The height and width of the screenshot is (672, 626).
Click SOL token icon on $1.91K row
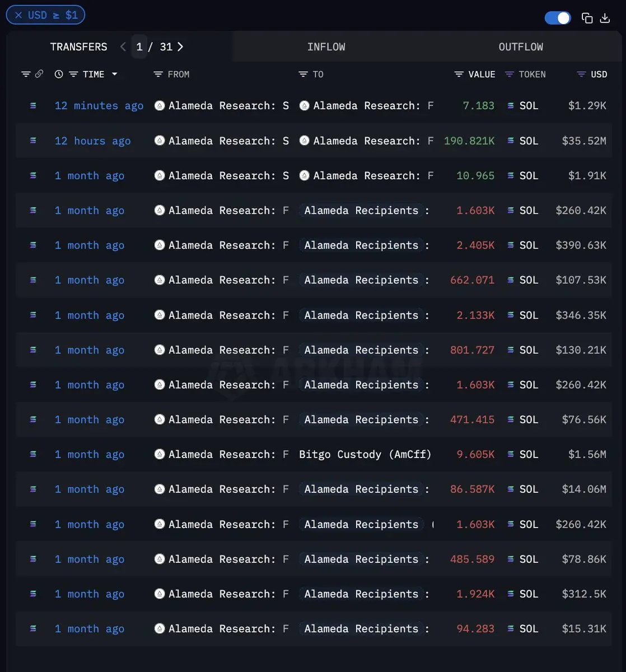(x=511, y=175)
